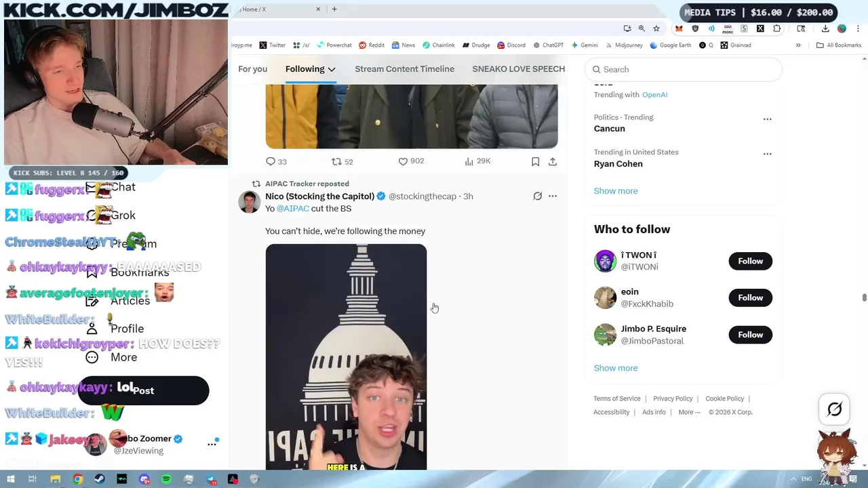Open Nico's profile avatar

pyautogui.click(x=249, y=202)
